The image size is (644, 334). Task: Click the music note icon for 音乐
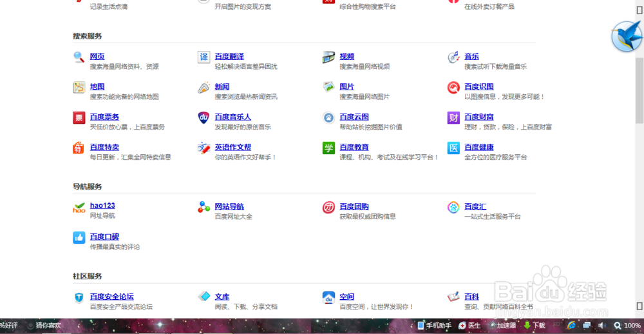pyautogui.click(x=453, y=57)
